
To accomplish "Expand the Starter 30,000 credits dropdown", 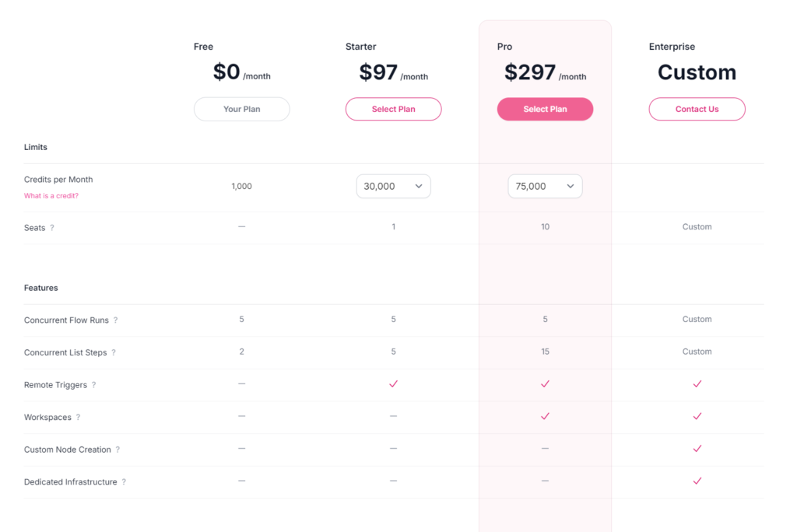I will pyautogui.click(x=393, y=187).
